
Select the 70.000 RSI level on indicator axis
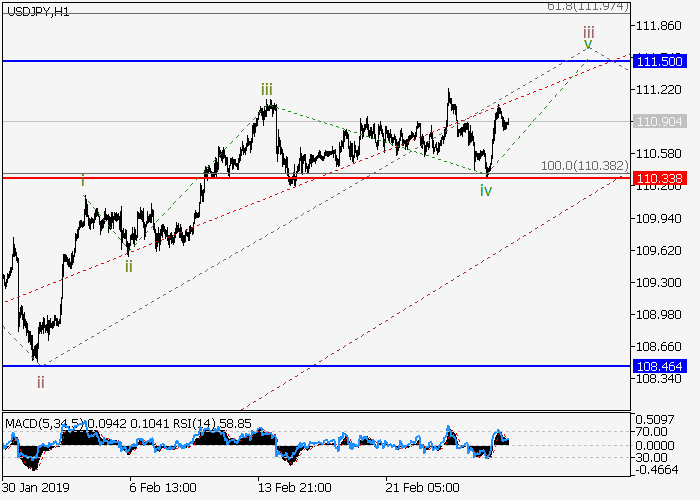(x=657, y=432)
